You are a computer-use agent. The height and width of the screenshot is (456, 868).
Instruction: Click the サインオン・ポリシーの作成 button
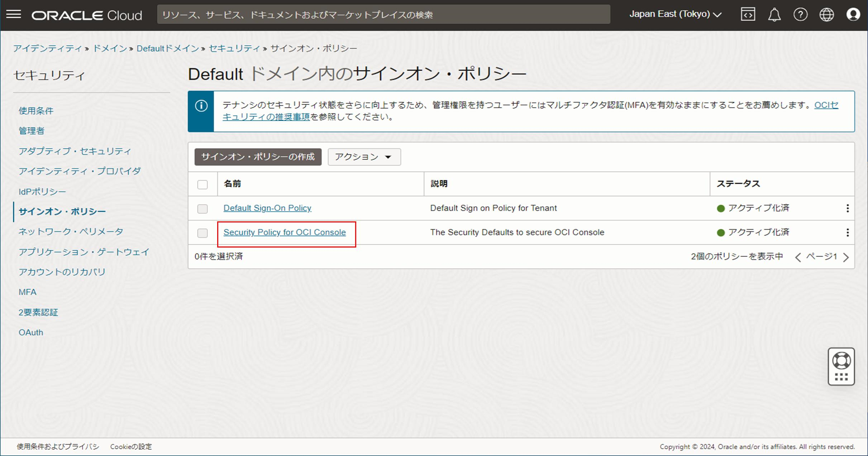coord(258,157)
